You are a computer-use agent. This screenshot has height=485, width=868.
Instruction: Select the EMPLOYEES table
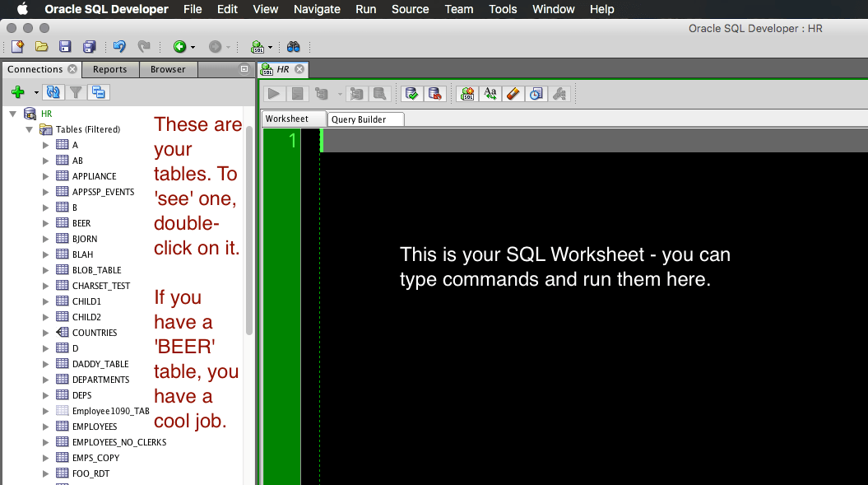93,426
